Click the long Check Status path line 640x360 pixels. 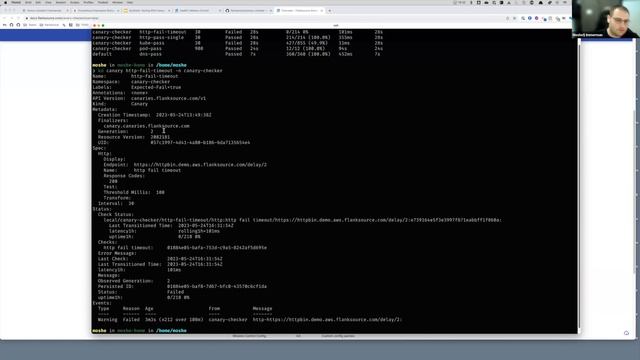tap(302, 220)
